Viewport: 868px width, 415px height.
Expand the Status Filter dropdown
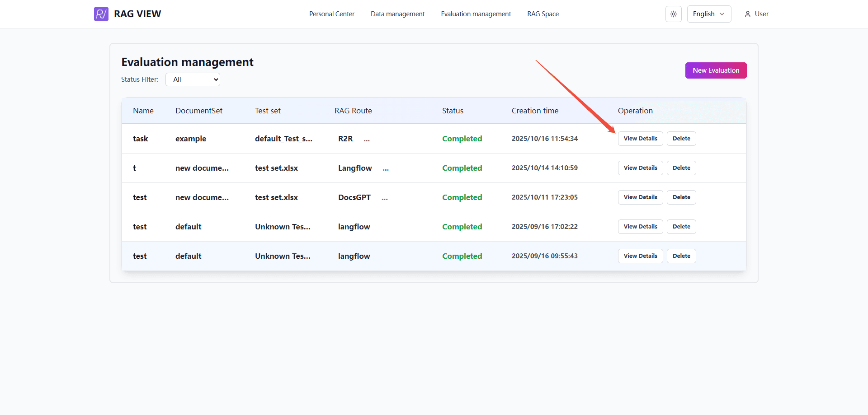[193, 79]
